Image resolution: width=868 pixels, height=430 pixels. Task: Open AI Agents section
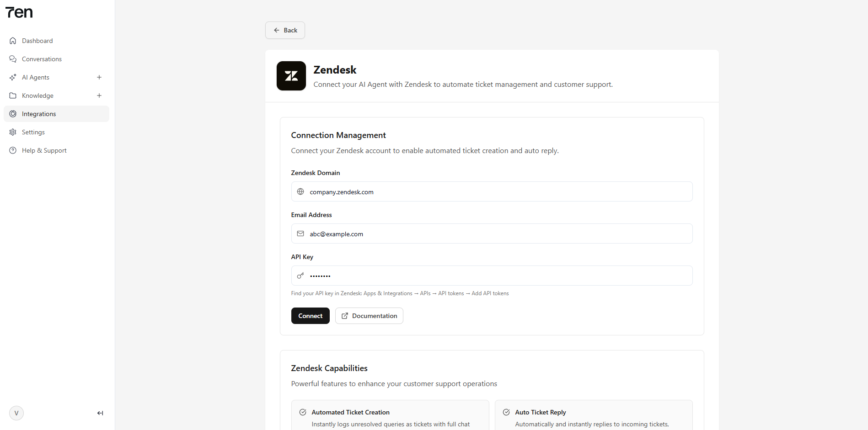[x=36, y=77]
